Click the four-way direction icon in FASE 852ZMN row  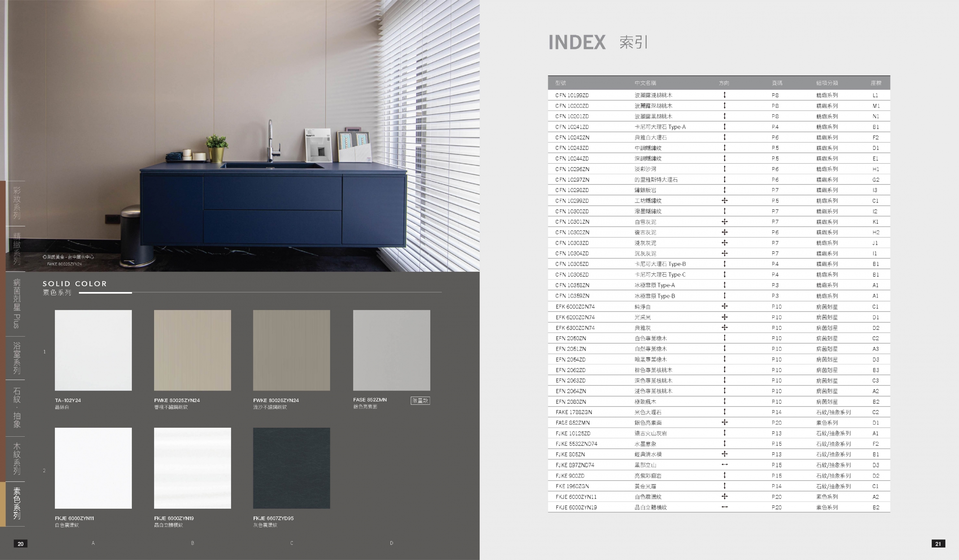(724, 422)
